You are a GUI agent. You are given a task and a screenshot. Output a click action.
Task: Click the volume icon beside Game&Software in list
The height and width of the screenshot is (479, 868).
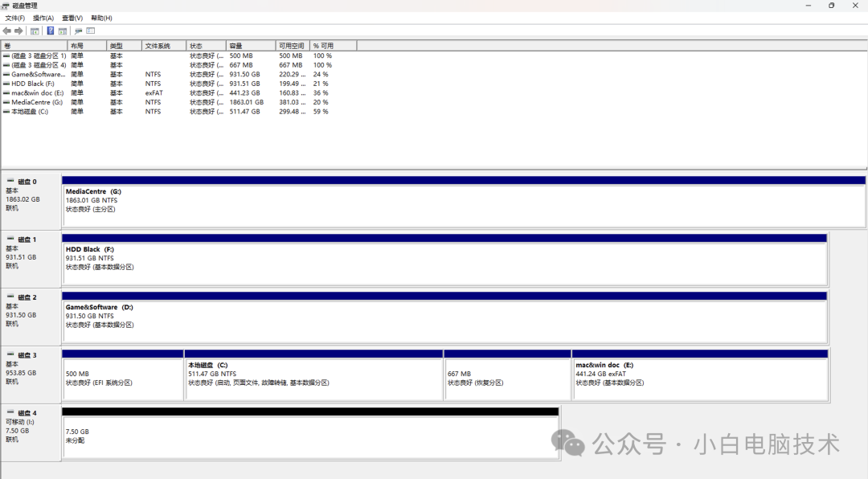click(6, 74)
